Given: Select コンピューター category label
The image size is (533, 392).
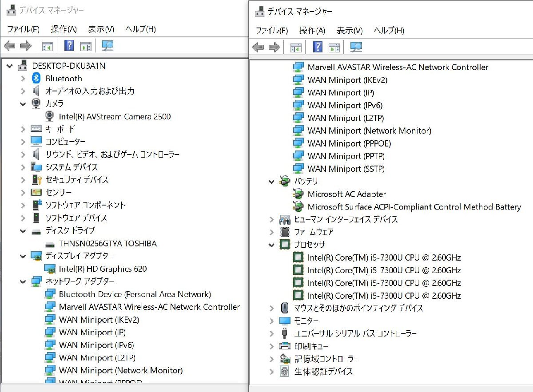Looking at the screenshot, I should click(x=65, y=142).
